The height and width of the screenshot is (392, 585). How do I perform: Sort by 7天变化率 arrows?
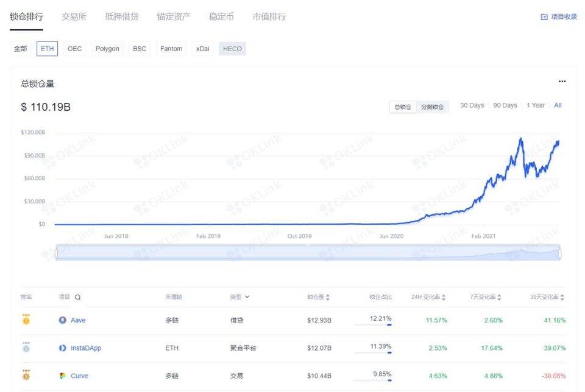pos(499,297)
